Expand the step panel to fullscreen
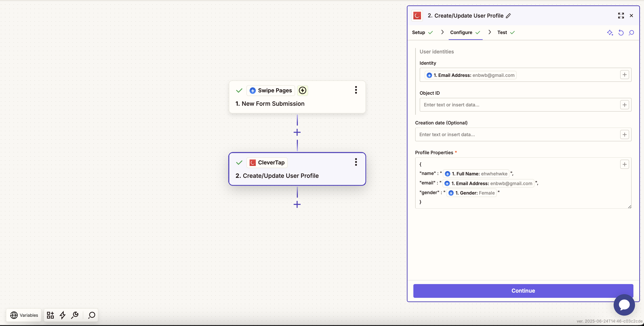 [x=621, y=16]
